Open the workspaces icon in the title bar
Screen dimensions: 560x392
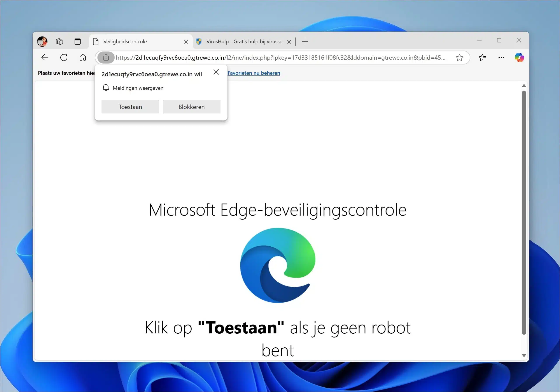pos(59,42)
